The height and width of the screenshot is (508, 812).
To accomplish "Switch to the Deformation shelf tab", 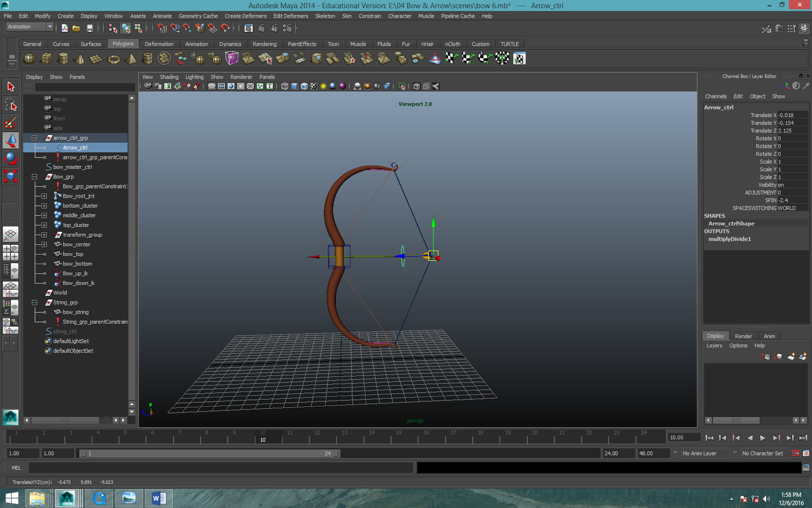I will point(159,44).
